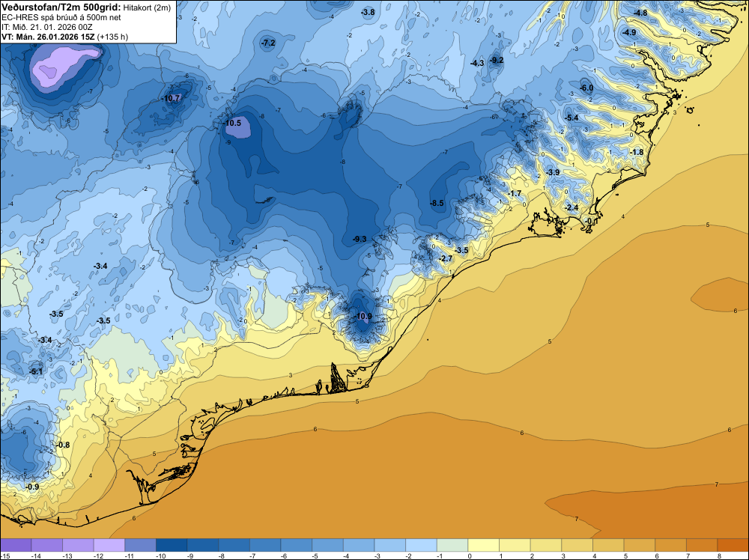This screenshot has width=749, height=560.
Task: Pick the legend swatch between -2 and -1
Action: (x=421, y=545)
